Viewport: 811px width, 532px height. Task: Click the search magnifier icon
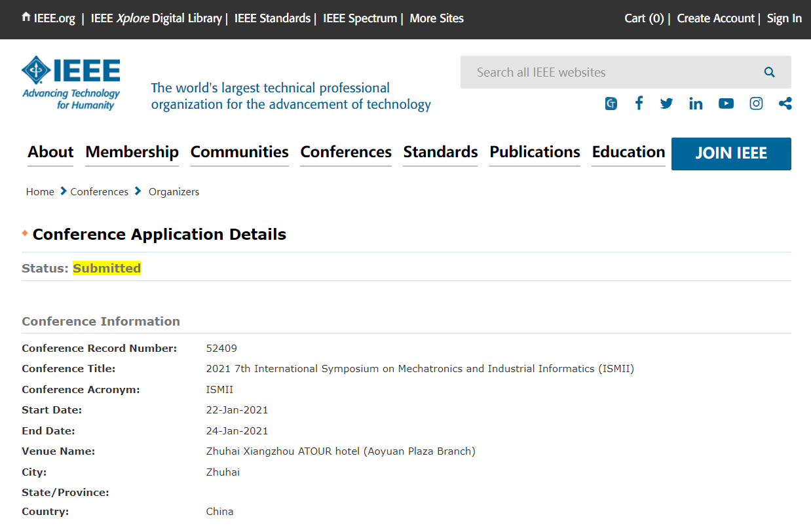click(x=769, y=72)
